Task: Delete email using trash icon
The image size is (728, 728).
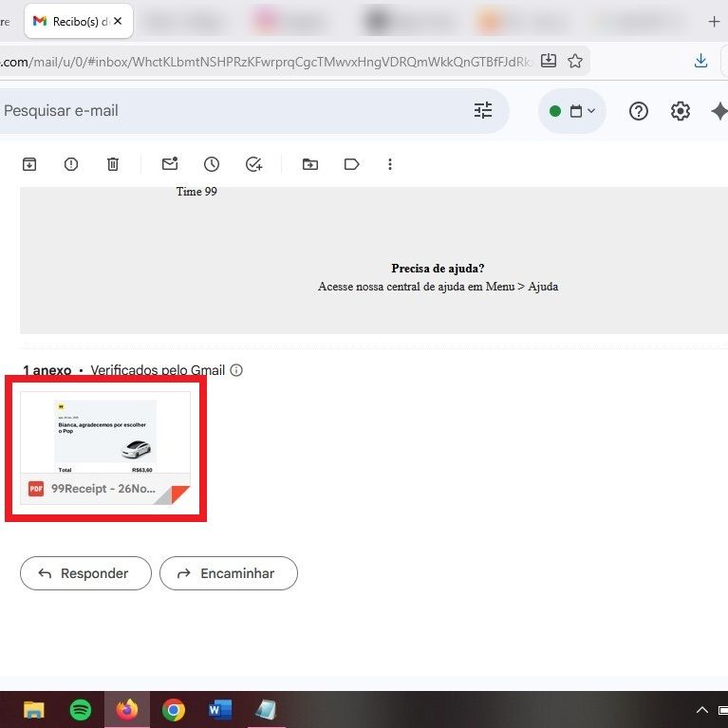Action: click(x=113, y=164)
